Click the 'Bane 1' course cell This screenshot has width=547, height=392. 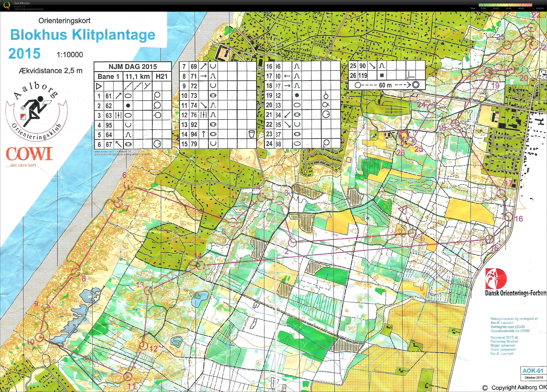tap(109, 76)
